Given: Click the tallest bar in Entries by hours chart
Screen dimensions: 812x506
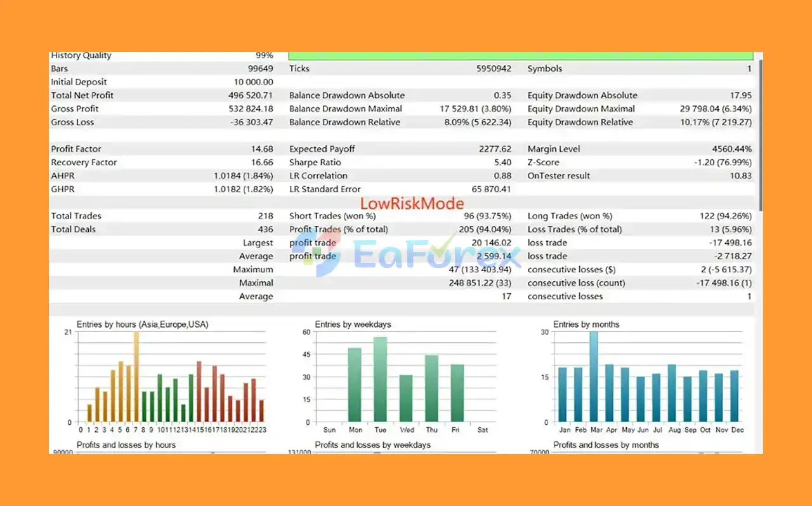Looking at the screenshot, I should (136, 377).
